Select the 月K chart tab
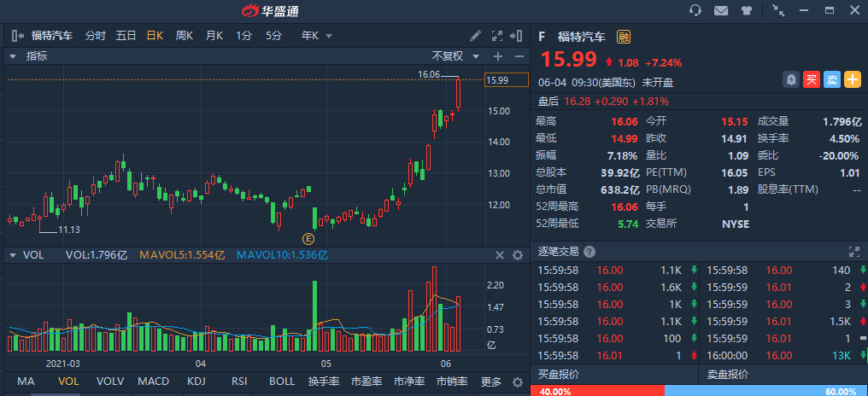The width and height of the screenshot is (868, 396). point(214,36)
